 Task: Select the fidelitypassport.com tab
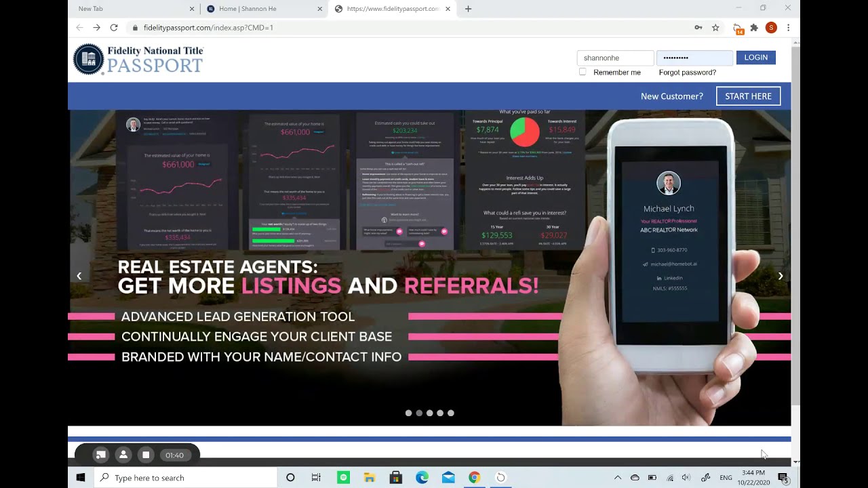pyautogui.click(x=392, y=9)
